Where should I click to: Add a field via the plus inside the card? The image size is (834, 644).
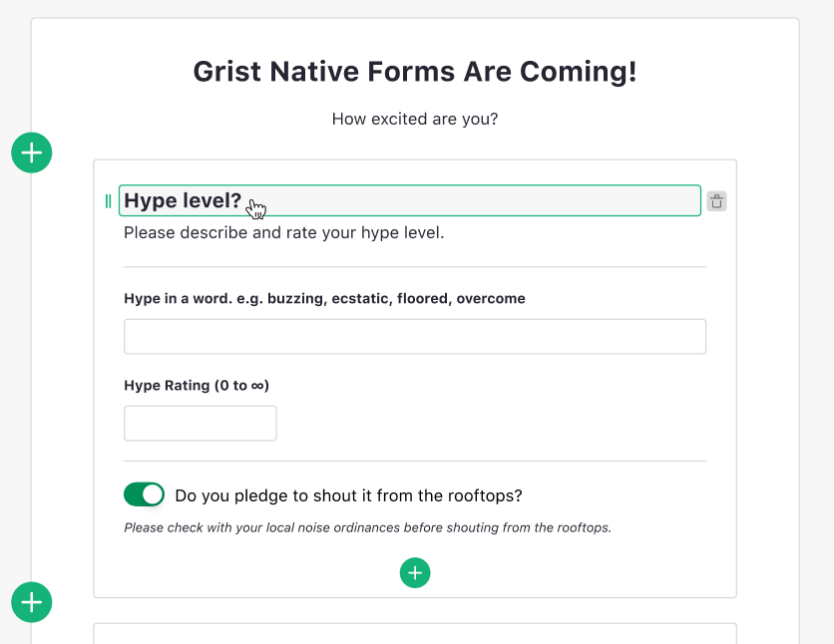415,572
